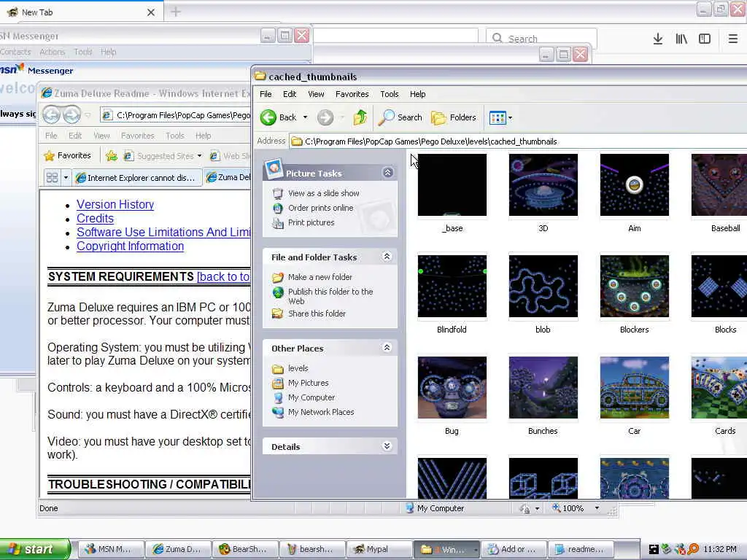Go back in cached_thumbnails Explorer window

[x=279, y=117]
